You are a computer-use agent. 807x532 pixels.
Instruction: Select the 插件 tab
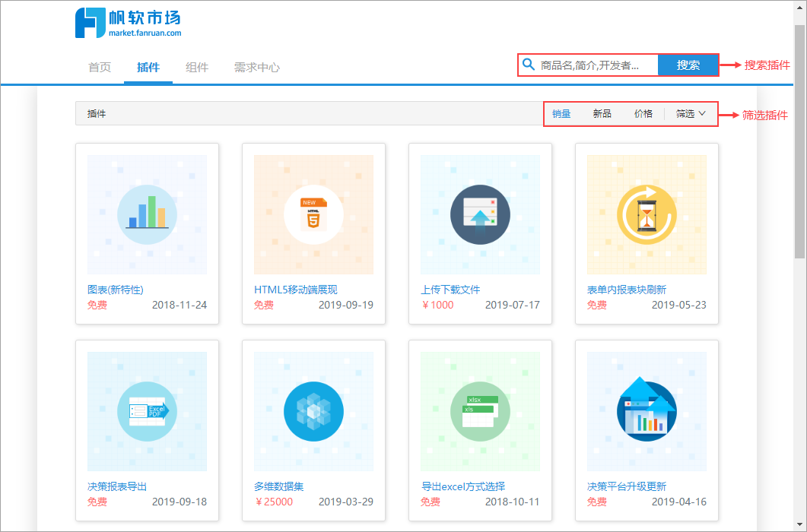coord(148,68)
